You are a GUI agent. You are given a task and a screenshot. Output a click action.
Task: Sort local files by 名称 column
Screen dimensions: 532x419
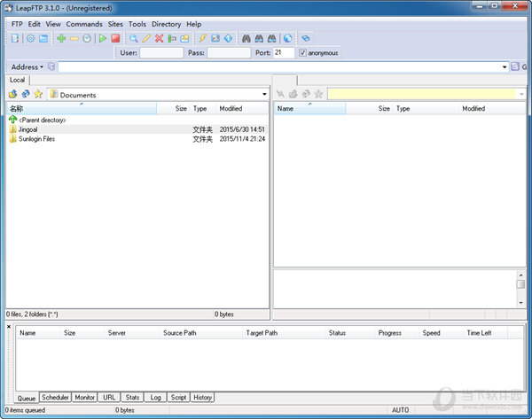pyautogui.click(x=82, y=108)
